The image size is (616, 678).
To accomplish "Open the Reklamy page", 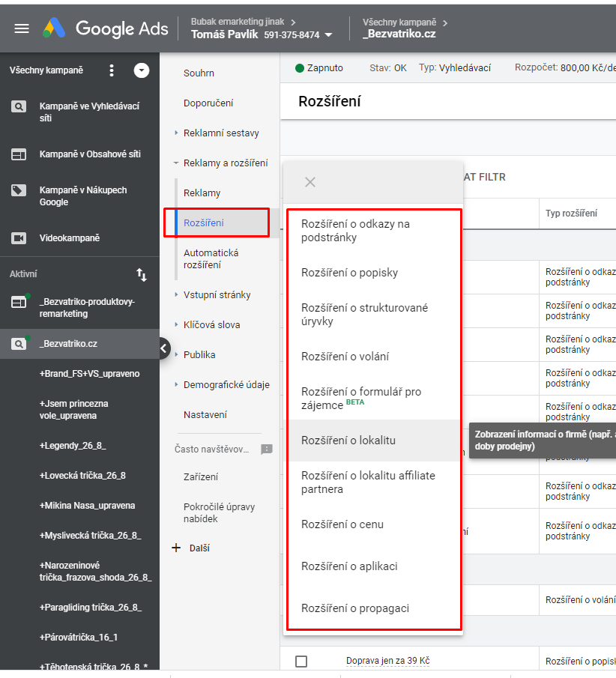I will click(x=202, y=193).
